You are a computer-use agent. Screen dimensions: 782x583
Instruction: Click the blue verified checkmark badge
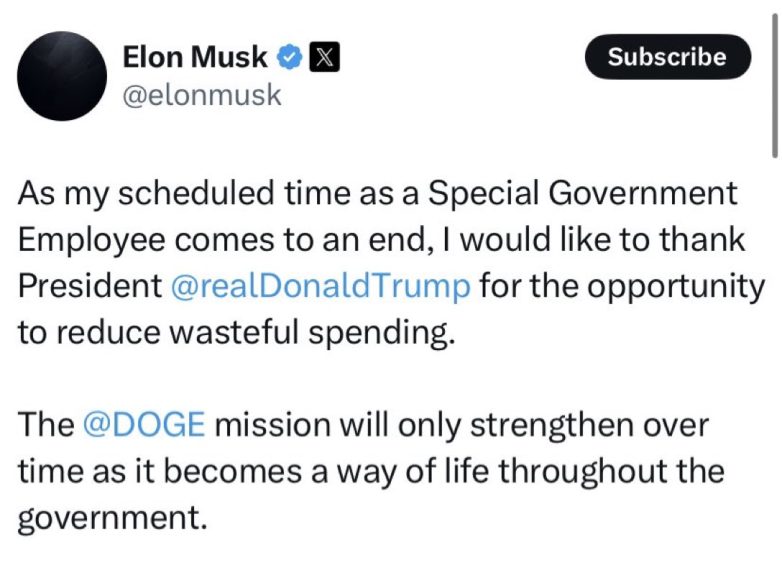[289, 57]
